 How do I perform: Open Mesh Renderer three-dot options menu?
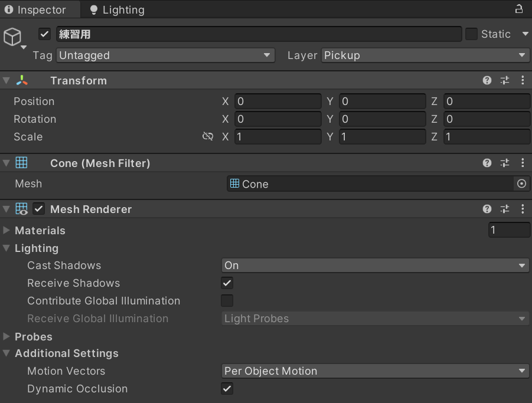click(x=523, y=209)
